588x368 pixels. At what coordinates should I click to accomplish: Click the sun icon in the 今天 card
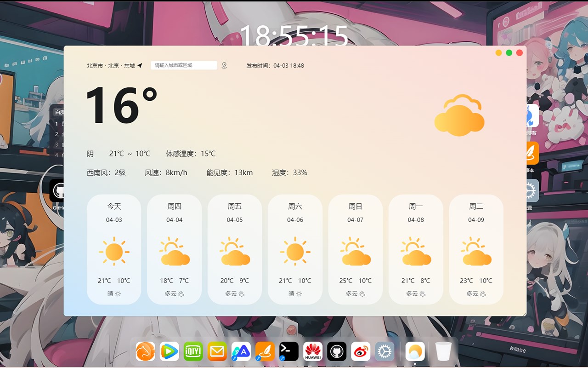coord(114,252)
